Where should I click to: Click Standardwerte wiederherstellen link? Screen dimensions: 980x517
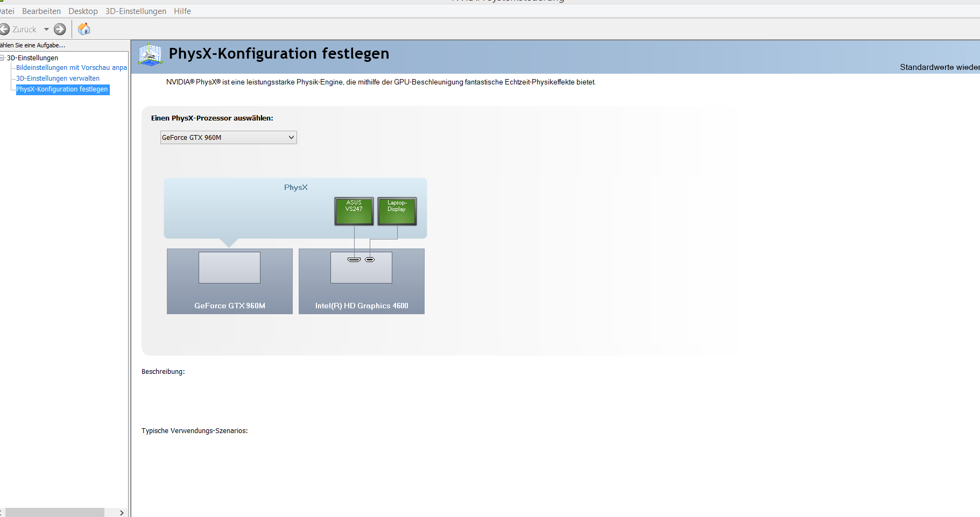pos(940,67)
